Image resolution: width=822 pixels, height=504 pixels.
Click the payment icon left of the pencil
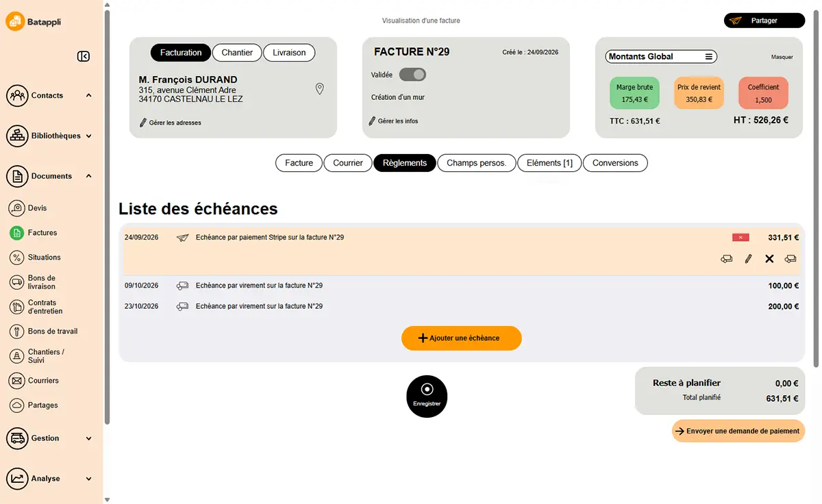[x=727, y=259]
